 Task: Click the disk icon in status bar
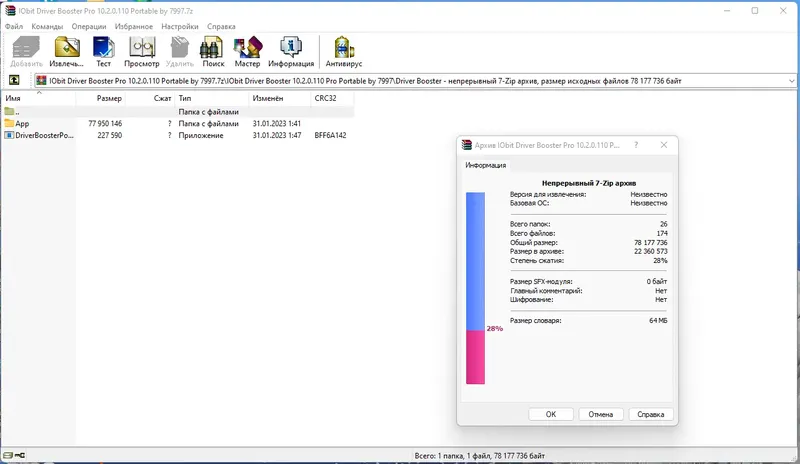click(8, 455)
